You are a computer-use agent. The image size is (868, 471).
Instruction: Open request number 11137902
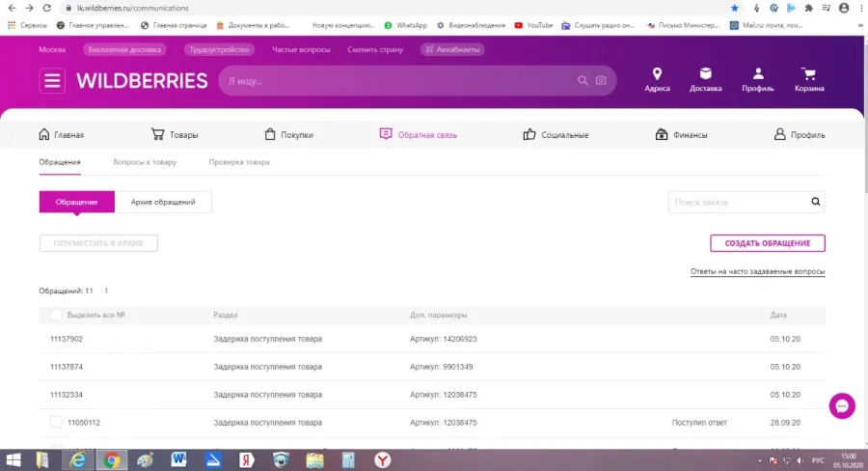click(67, 339)
